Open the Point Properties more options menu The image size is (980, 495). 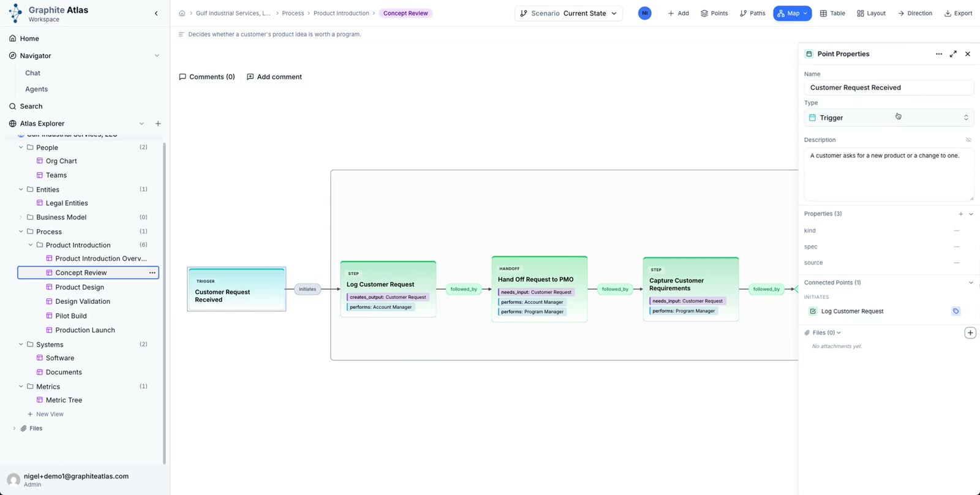939,54
